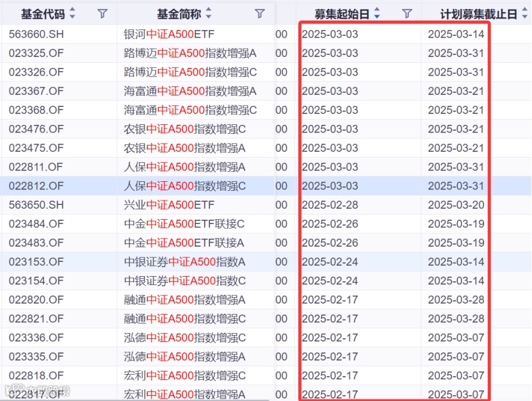Select fund code 023335.OF
The image size is (532, 401).
pos(36,357)
